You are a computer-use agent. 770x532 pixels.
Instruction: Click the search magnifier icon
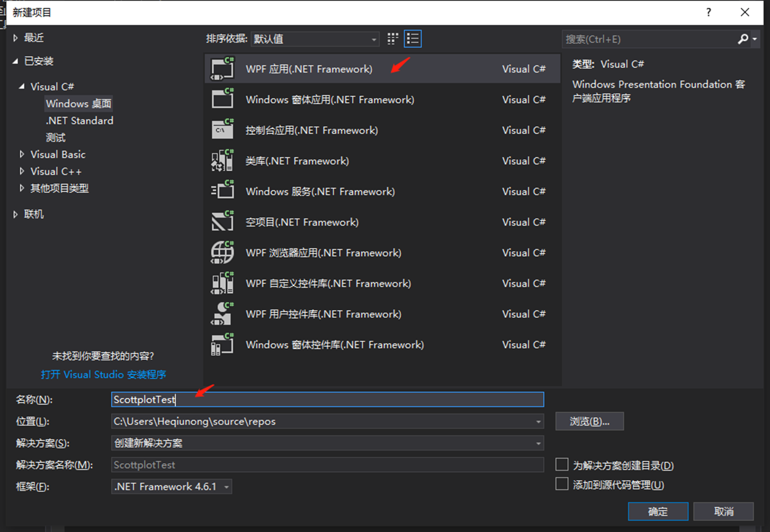(743, 39)
